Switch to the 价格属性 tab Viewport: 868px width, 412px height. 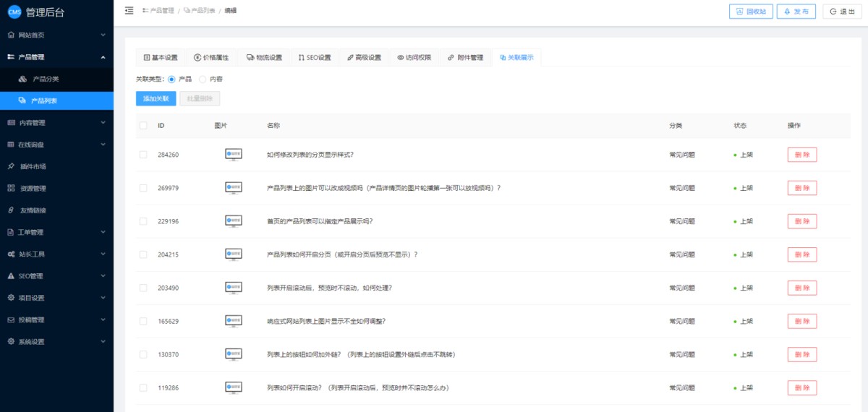(211, 58)
